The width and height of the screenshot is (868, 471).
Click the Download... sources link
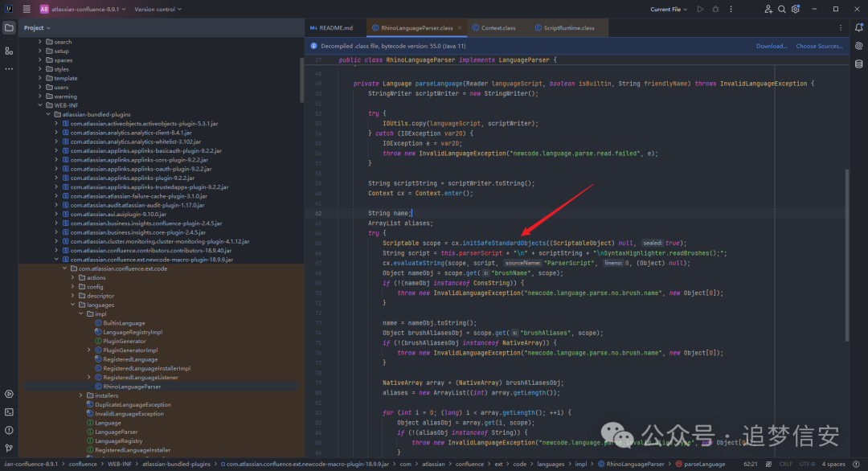point(771,46)
